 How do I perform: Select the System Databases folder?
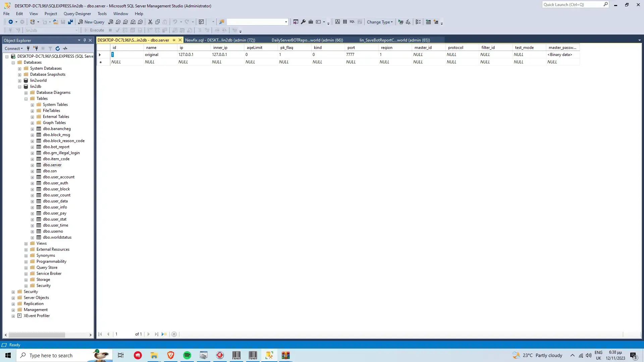[x=46, y=68]
